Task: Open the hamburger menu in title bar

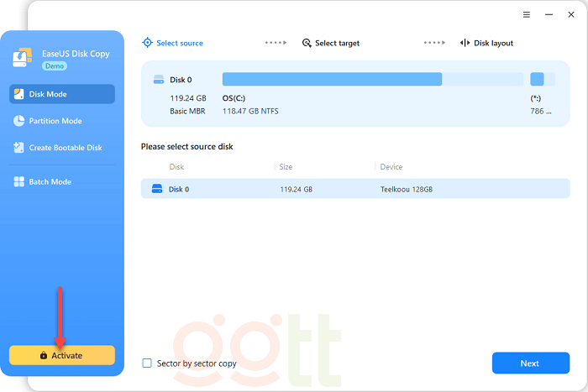Action: (x=527, y=15)
